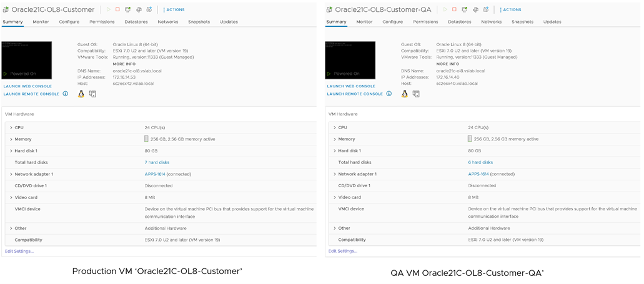Click Take Snapshot icon in production VM toolbar
Image resolution: width=644 pixels, height=284 pixels.
pos(149,9)
